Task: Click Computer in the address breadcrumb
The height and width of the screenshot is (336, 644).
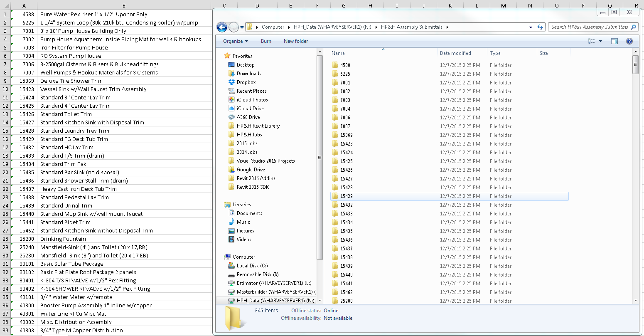Action: [x=273, y=27]
